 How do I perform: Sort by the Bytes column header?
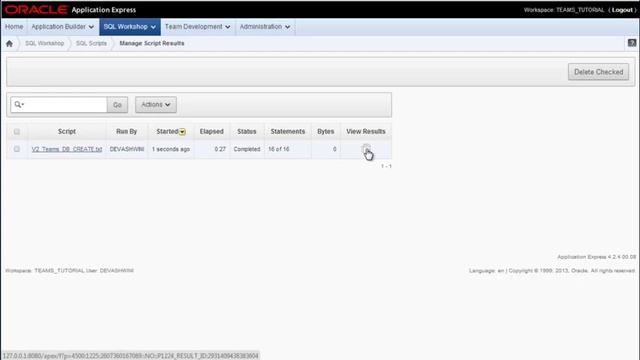point(326,131)
